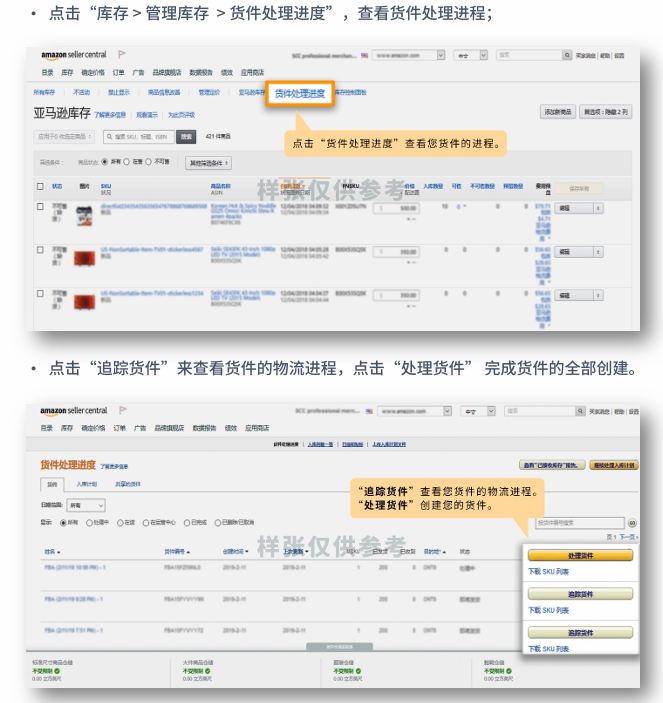
Task: Open 广告 menu on 货件处理进度 page
Action: point(140,428)
